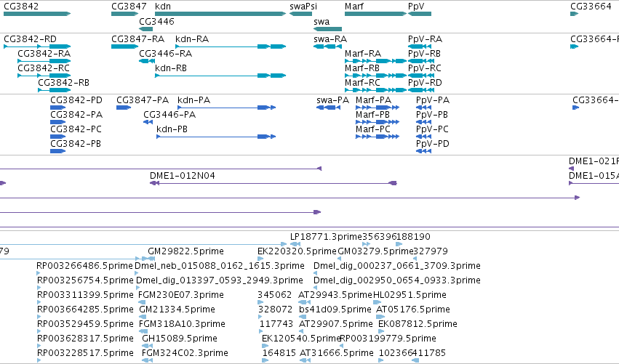Select transcript CG3446-RA
Viewport: 619px width, 364px height.
(x=147, y=61)
